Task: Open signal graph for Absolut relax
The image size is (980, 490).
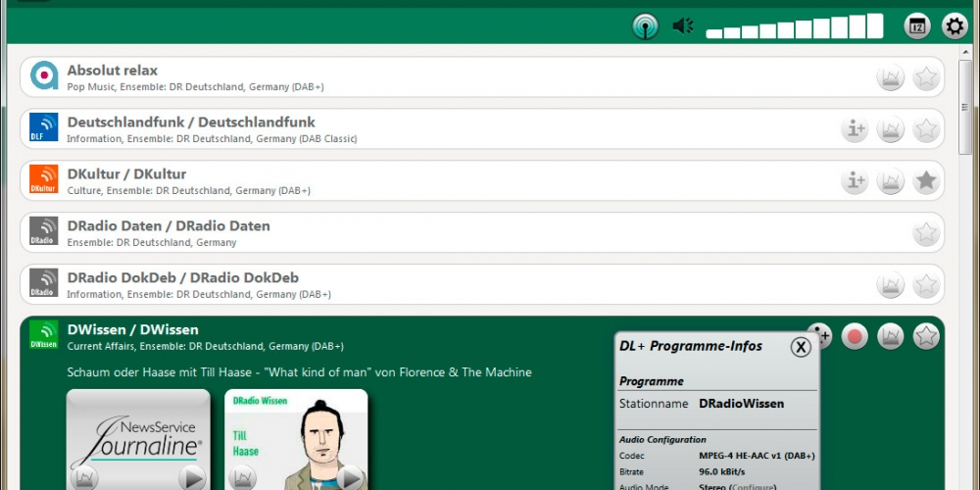Action: tap(890, 77)
